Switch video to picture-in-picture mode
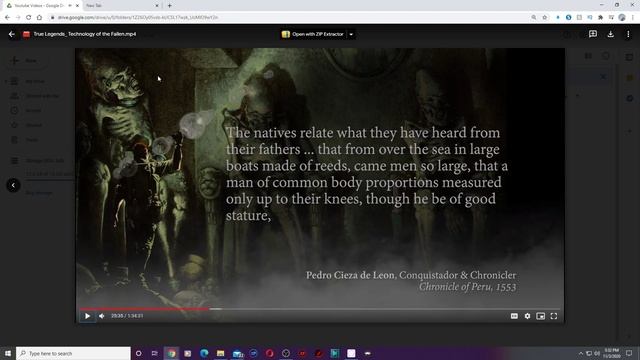Viewport: 640px width, 360px height. (540, 316)
